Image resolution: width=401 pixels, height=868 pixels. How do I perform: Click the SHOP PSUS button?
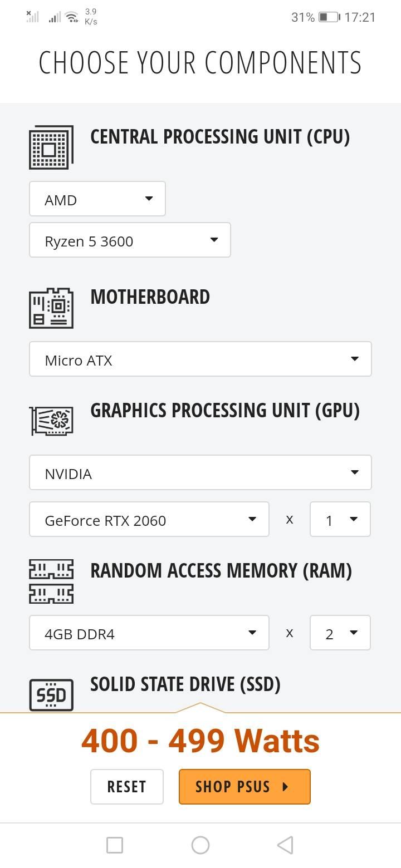244,787
